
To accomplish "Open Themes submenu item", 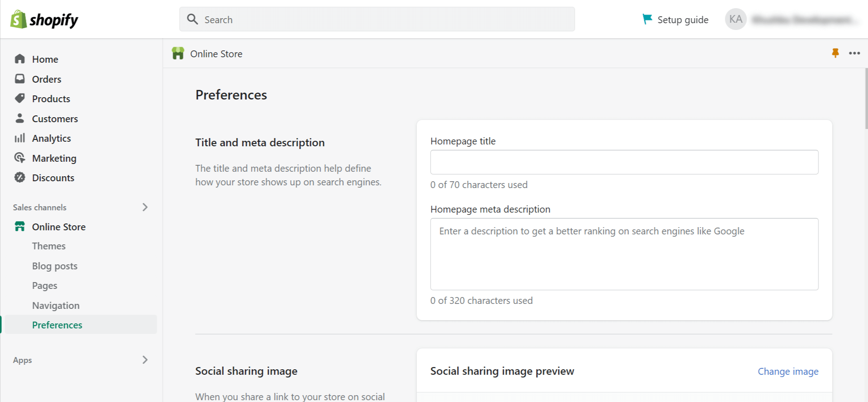I will point(49,246).
